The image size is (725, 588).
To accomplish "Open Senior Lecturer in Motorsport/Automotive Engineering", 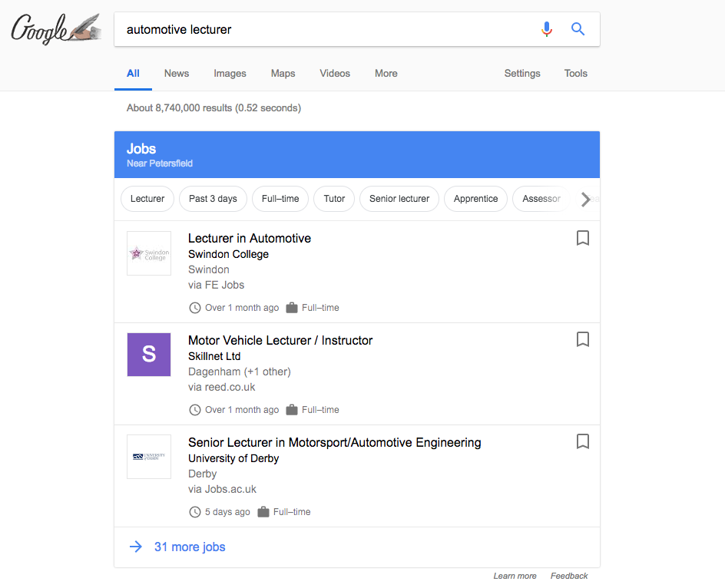I will tap(334, 443).
